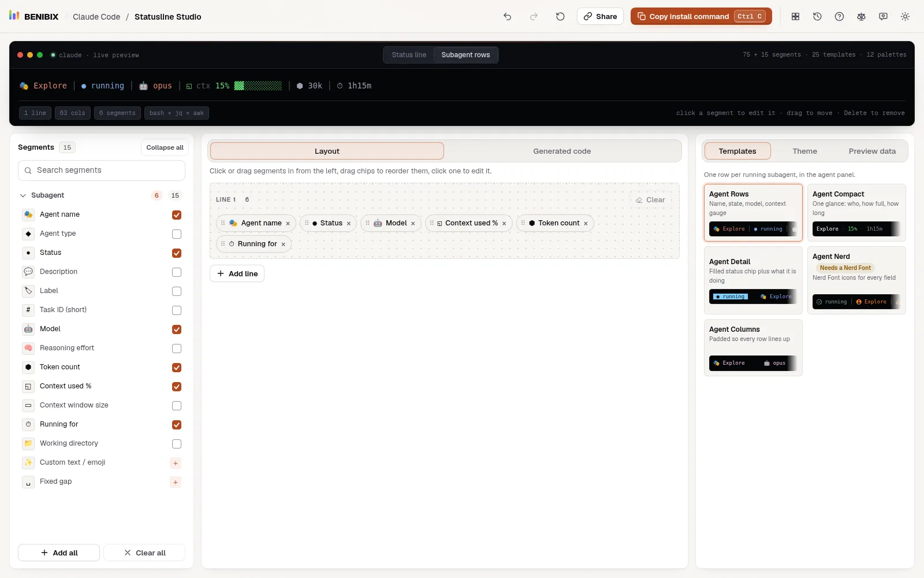The image size is (924, 578).
Task: Remove the Token count chip
Action: (x=586, y=224)
